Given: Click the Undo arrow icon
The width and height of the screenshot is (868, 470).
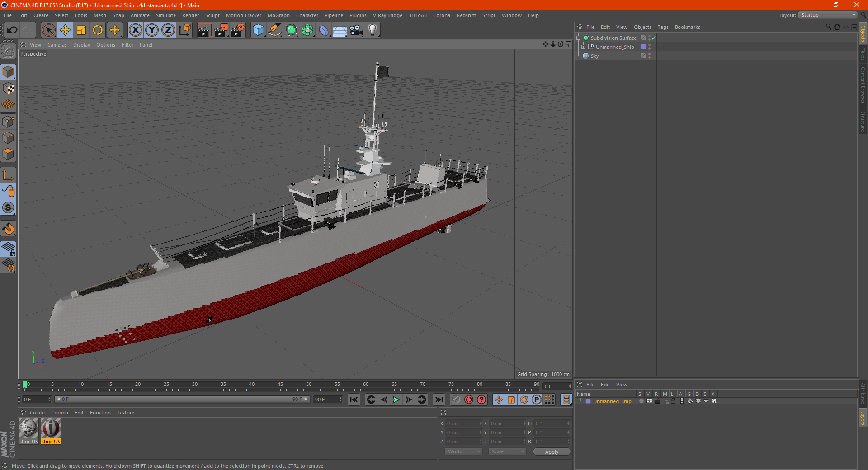Looking at the screenshot, I should click(12, 30).
